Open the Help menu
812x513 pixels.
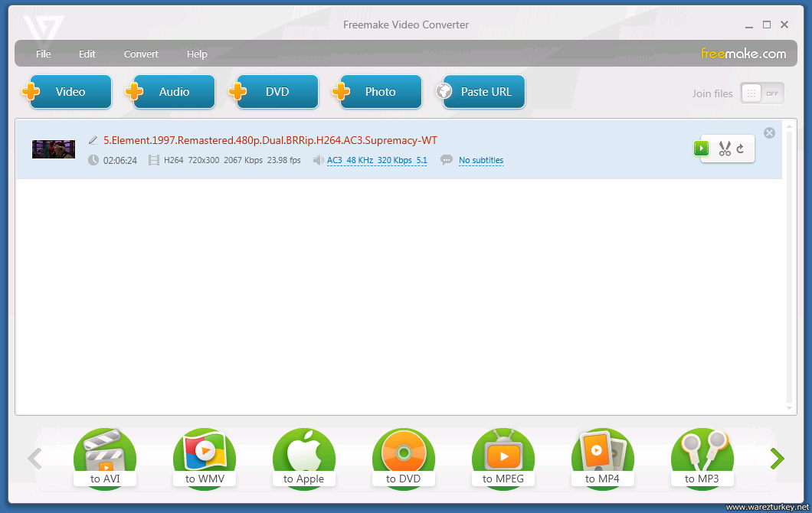pyautogui.click(x=197, y=54)
